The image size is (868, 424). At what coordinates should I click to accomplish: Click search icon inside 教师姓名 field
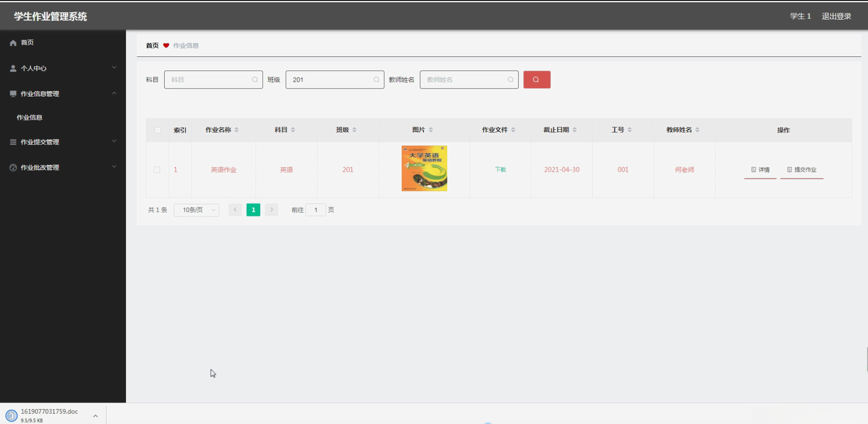click(510, 80)
